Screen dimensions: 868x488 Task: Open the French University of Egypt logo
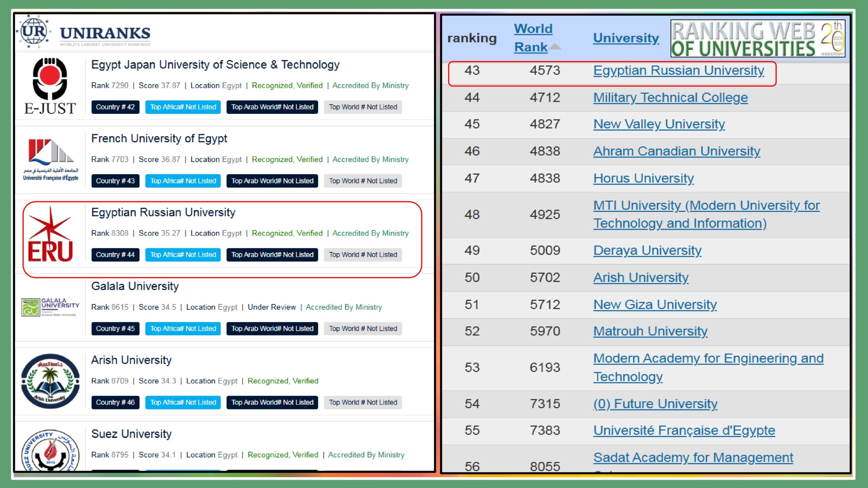51,160
